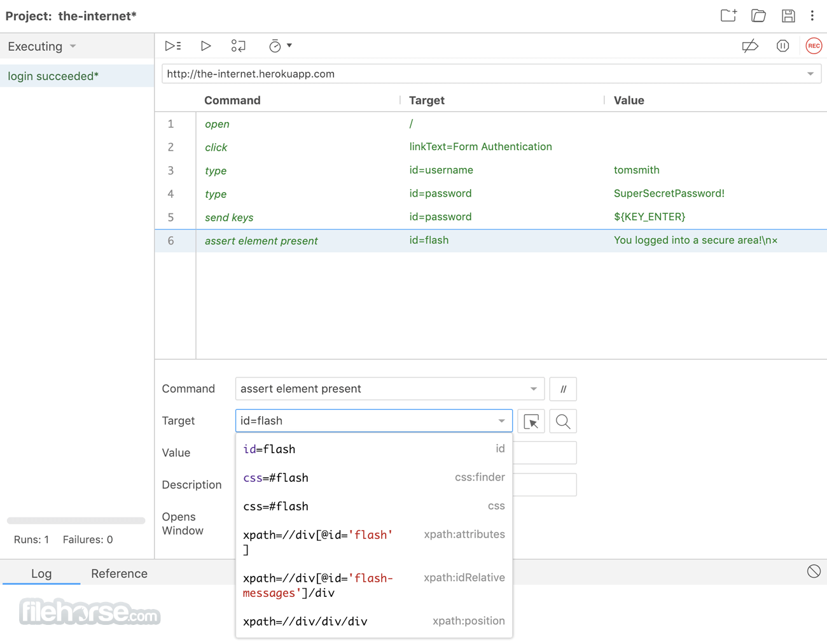This screenshot has width=827, height=644.
Task: Choose the xpath:idRelative locator option
Action: [x=374, y=585]
